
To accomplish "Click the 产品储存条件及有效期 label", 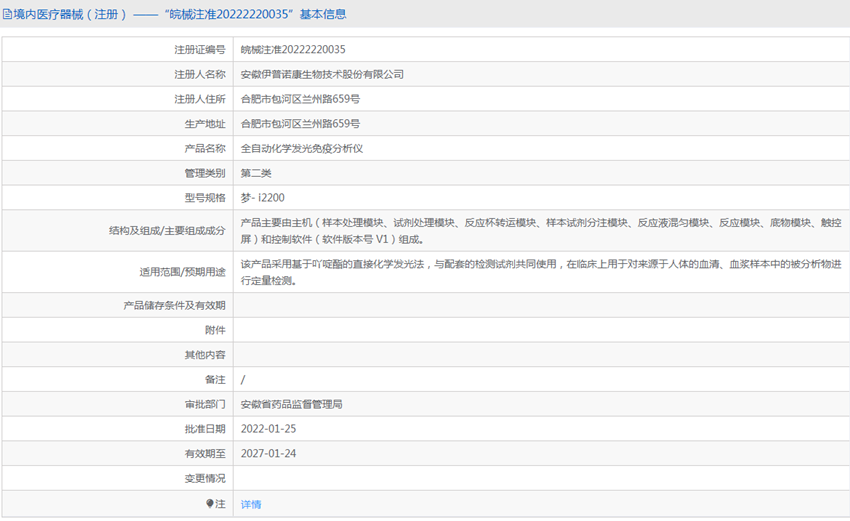I will tap(174, 306).
